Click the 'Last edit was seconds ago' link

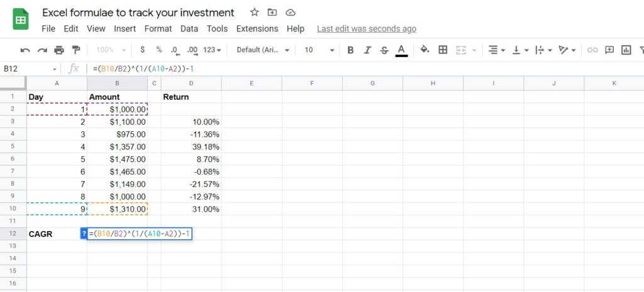[x=366, y=29]
